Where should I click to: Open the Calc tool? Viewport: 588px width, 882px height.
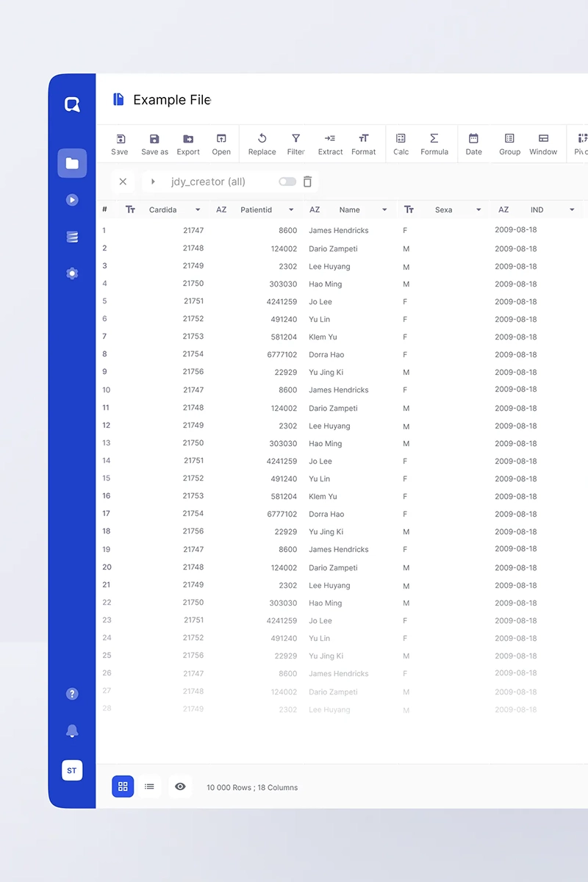[x=401, y=144]
